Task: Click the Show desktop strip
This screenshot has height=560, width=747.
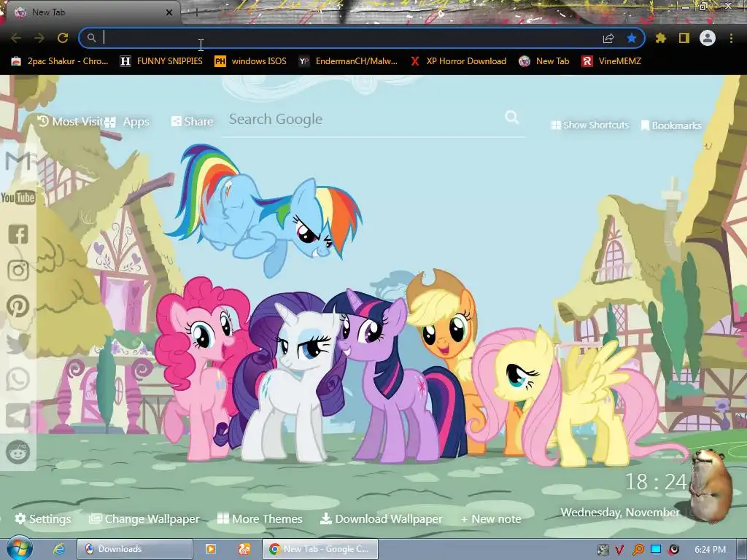Action: [x=742, y=549]
